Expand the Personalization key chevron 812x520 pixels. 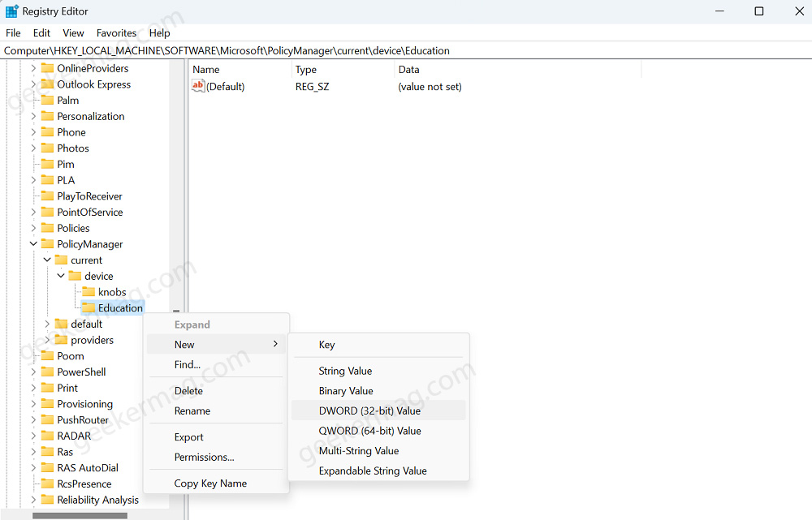[x=33, y=116]
